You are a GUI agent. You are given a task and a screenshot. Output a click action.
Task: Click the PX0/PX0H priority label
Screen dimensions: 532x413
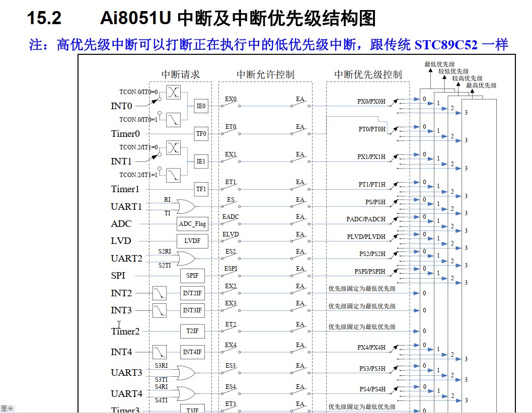pyautogui.click(x=371, y=102)
